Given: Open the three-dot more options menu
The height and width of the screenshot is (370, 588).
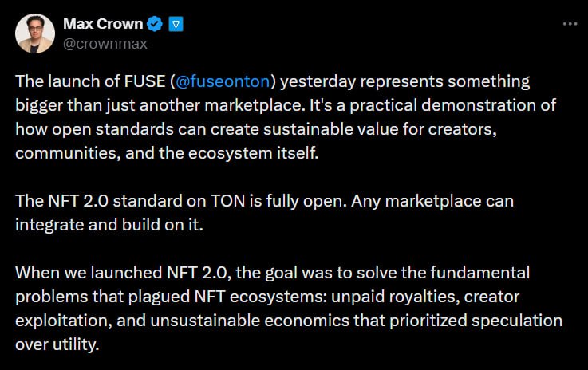Looking at the screenshot, I should (x=570, y=24).
